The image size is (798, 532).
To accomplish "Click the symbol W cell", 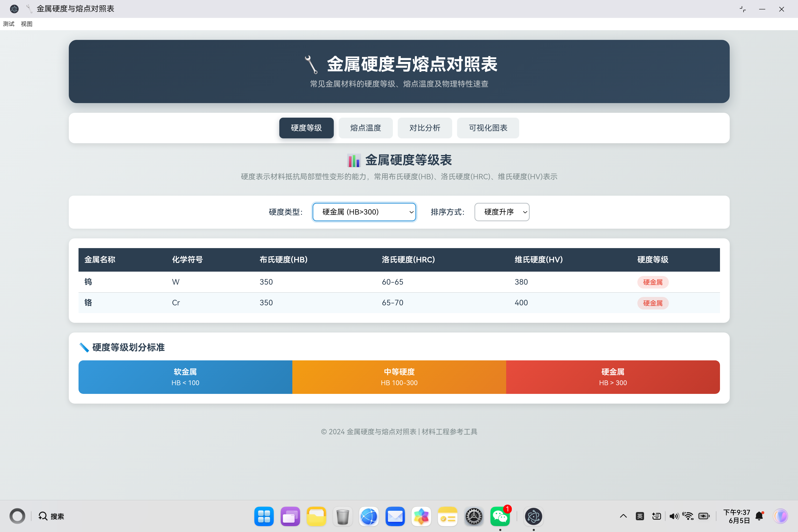I will [176, 282].
